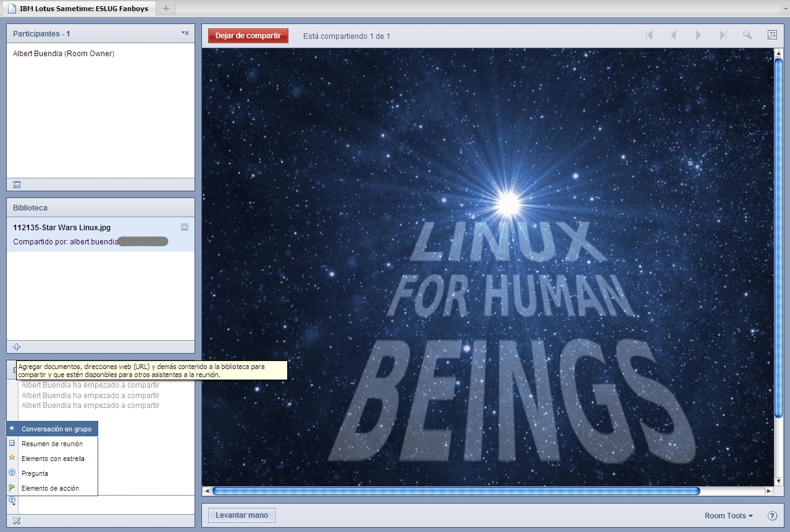Screen dimensions: 790x532
Task: Select the IBM Lotus Sametime: ESLUG Fanboys tab
Action: point(78,9)
